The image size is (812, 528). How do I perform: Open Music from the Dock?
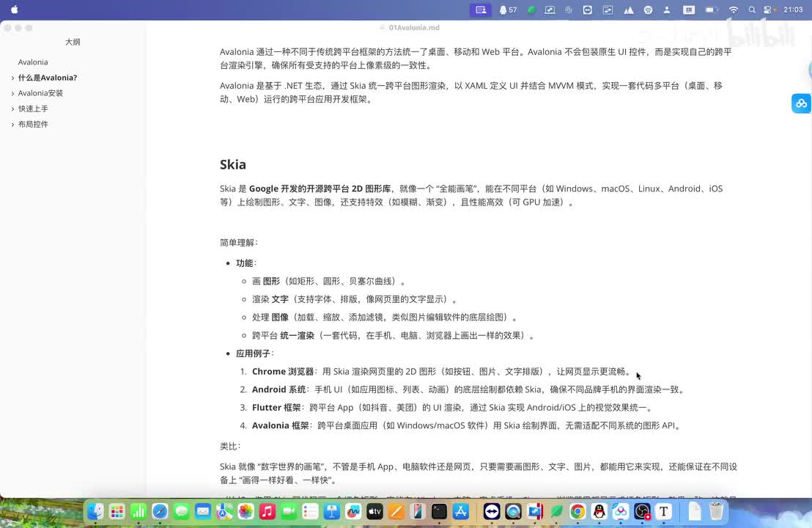click(x=267, y=512)
